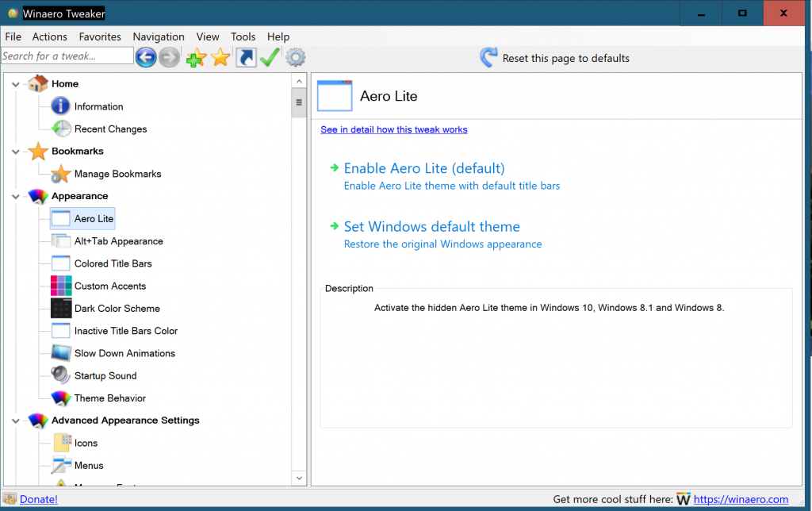This screenshot has width=812, height=511.
Task: Click the shortcut arrow toolbar icon
Action: [x=246, y=57]
